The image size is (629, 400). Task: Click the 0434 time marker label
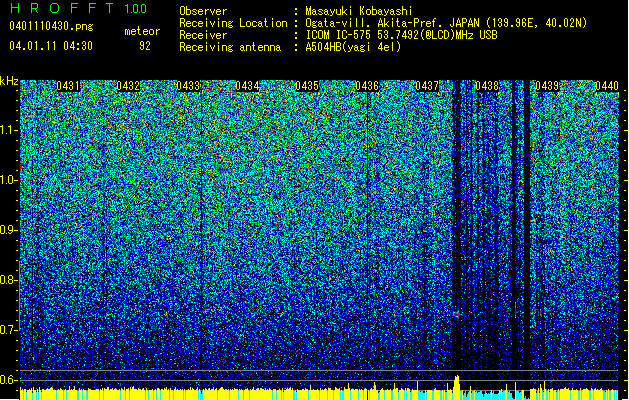pyautogui.click(x=248, y=86)
